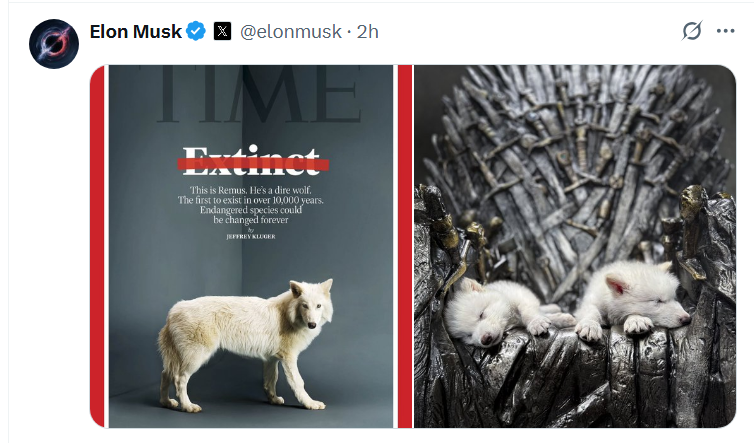This screenshot has width=754, height=443.
Task: Open the three-dot more options menu
Action: pos(725,31)
